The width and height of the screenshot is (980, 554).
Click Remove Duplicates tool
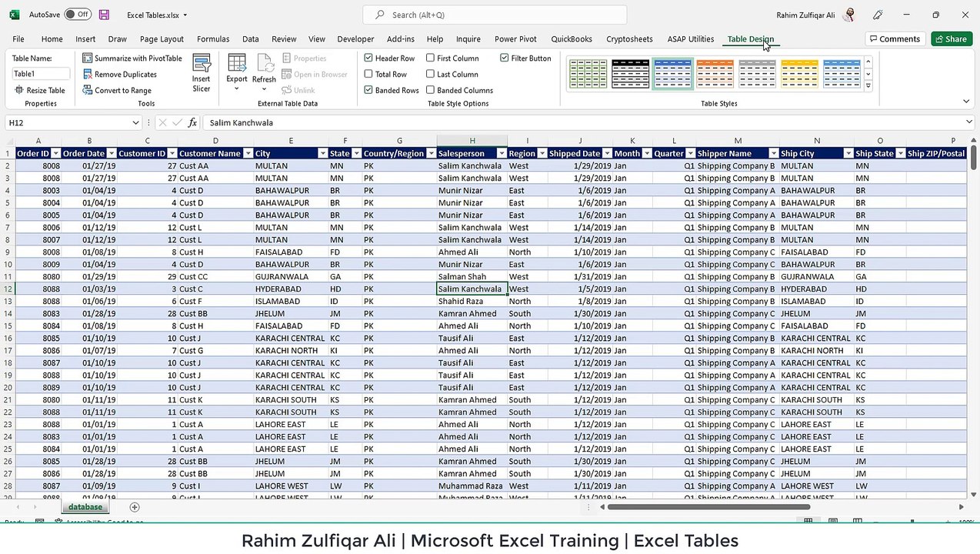(x=119, y=75)
